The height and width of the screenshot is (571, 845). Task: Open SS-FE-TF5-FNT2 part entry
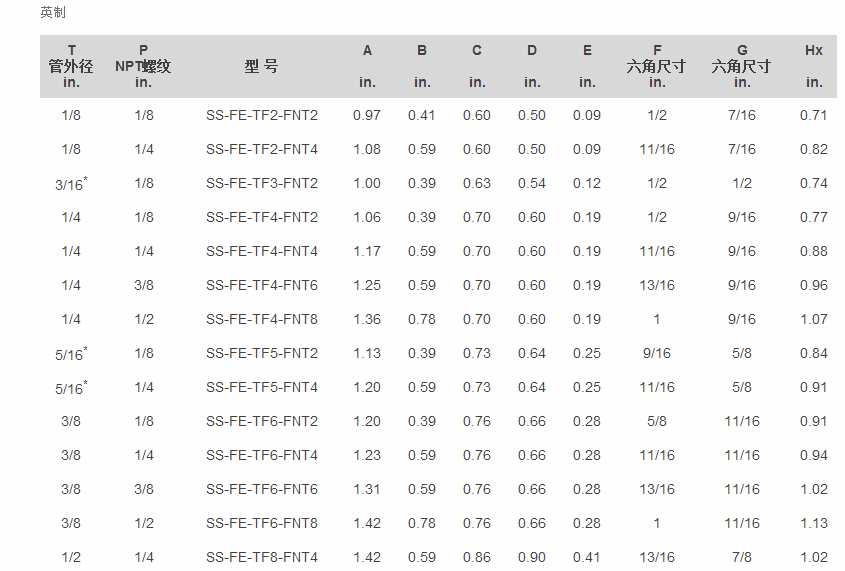pyautogui.click(x=261, y=353)
